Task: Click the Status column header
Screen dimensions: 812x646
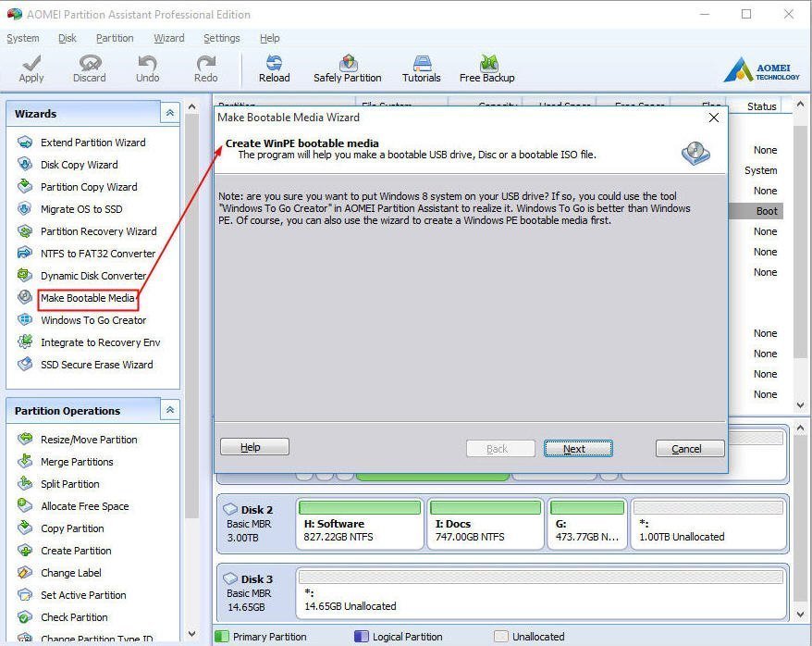Action: click(760, 106)
